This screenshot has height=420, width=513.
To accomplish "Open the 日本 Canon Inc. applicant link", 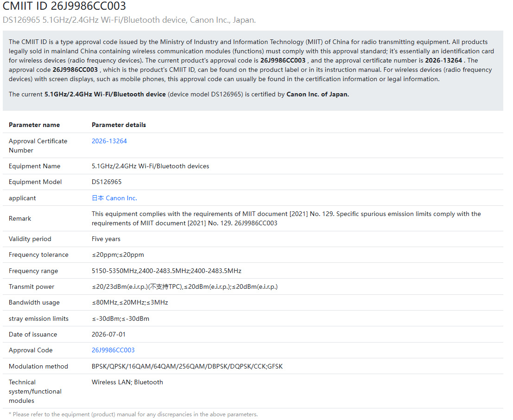I will (x=114, y=198).
